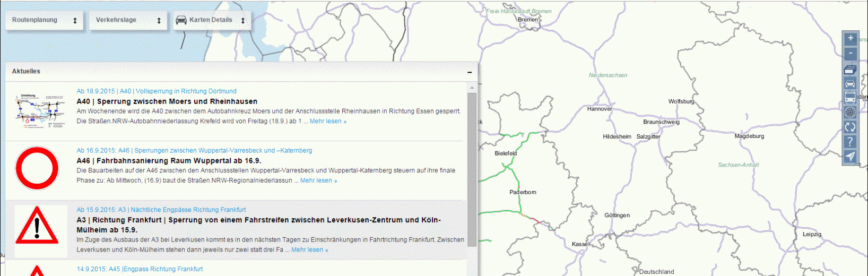Click the Hildesheim label on the map
The image size is (868, 276).
pos(617,137)
